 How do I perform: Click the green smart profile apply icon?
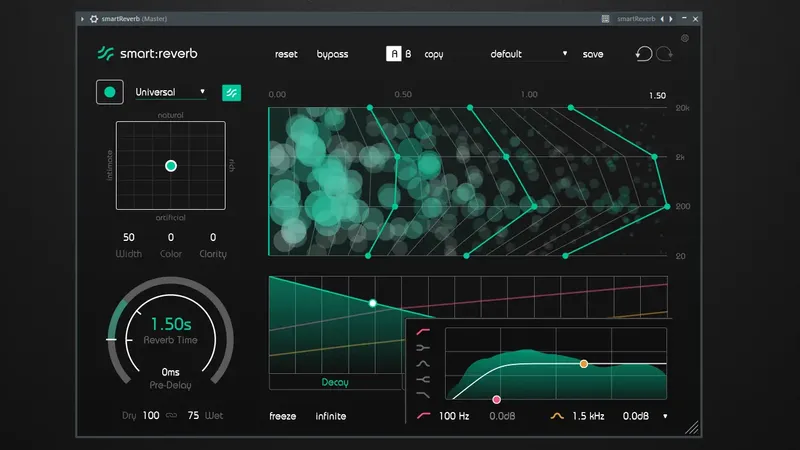pos(232,92)
